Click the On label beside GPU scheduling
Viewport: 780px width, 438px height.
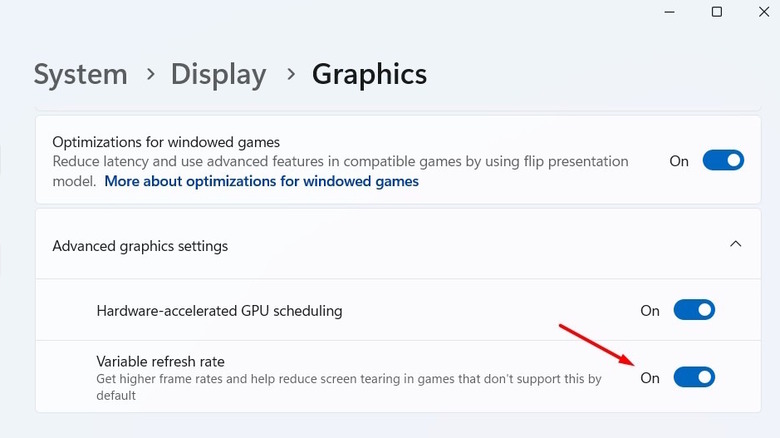pos(650,311)
